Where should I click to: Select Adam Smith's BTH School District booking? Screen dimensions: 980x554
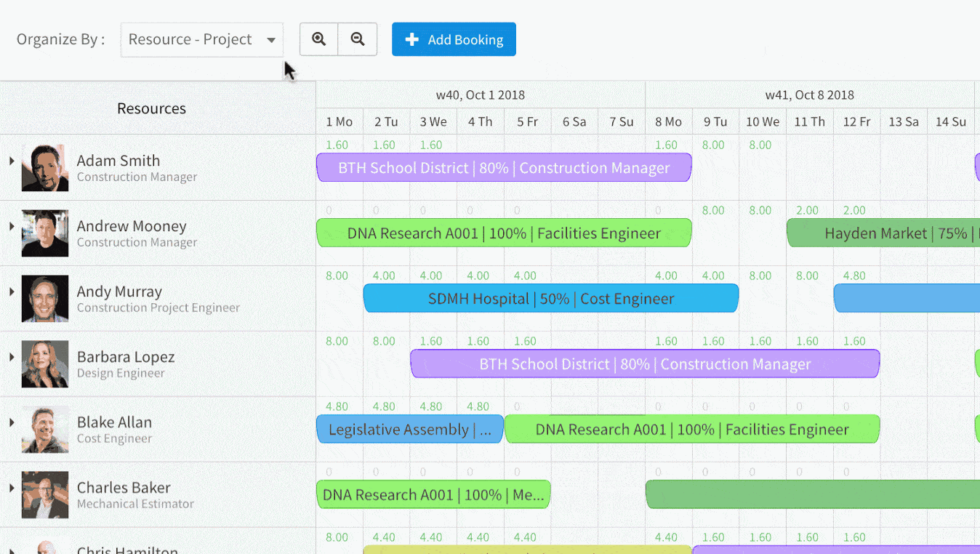[x=504, y=167]
